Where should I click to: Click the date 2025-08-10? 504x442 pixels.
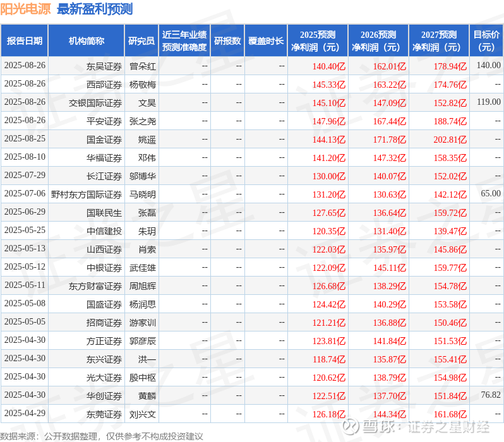pos(25,157)
